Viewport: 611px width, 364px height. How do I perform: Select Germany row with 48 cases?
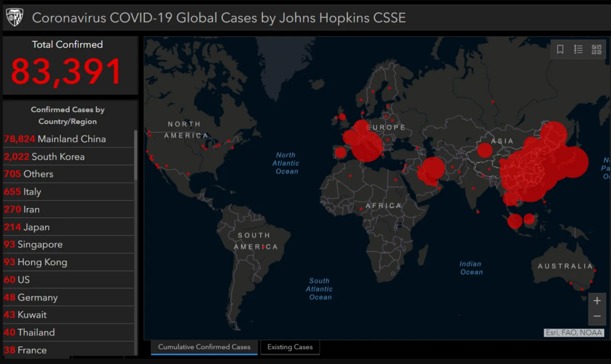(68, 297)
